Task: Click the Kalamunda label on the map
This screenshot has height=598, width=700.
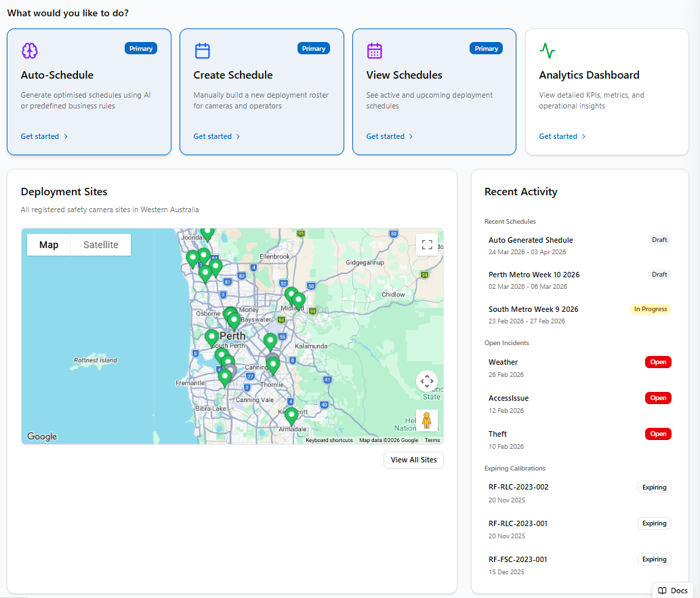Action: (x=311, y=346)
